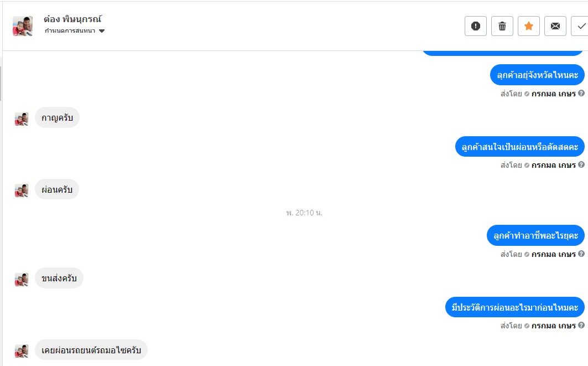Click customer avatar beside ขนส่งครับ message
This screenshot has height=366, width=588.
22,279
